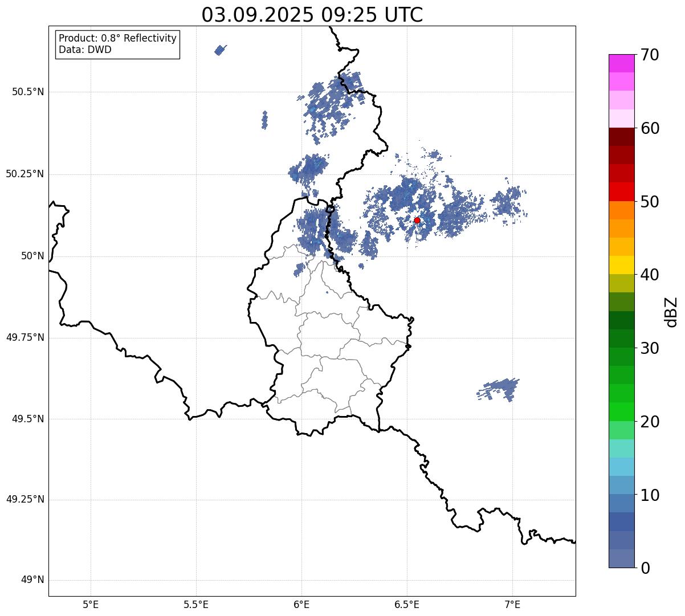Click the cyan colorbar segment above 10 dBZ
This screenshot has height=616, width=685.
(621, 467)
